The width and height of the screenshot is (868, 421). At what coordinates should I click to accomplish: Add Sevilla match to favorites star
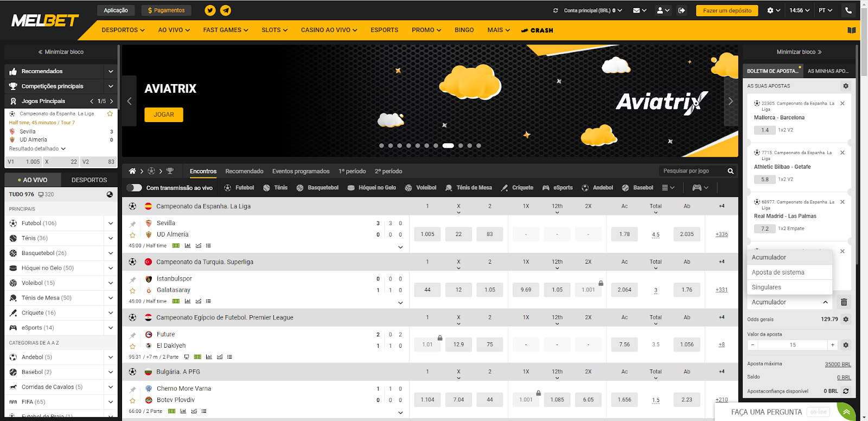[x=132, y=235]
